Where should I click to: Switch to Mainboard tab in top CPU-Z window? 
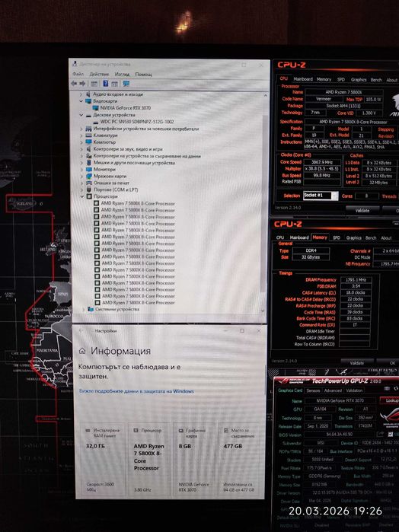[x=303, y=79]
